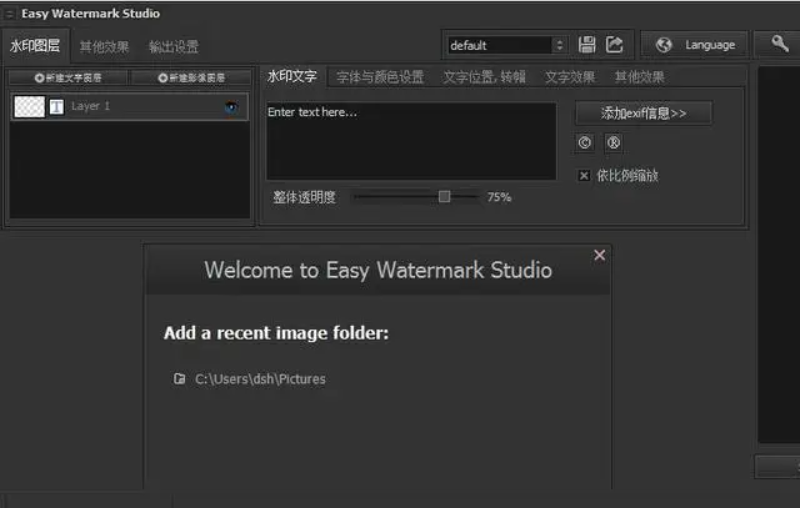Click the app menu icon in title bar
Viewport: 800px width, 509px height.
[x=9, y=14]
